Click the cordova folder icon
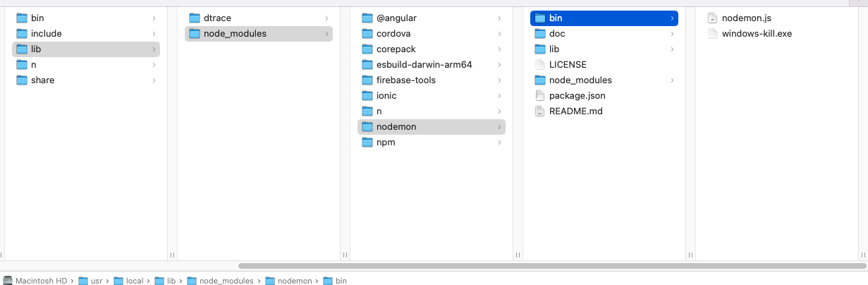This screenshot has height=285, width=868. click(367, 33)
